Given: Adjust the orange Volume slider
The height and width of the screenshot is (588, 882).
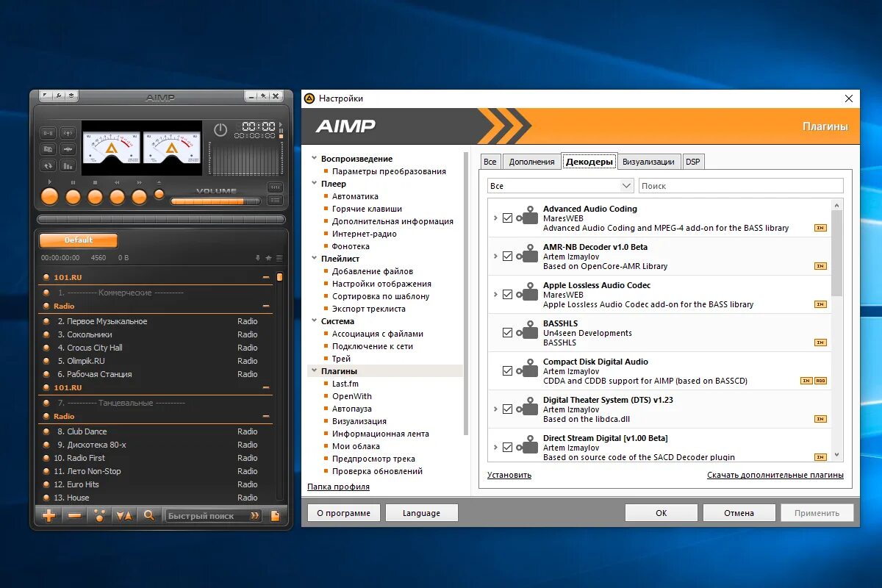Looking at the screenshot, I should (x=215, y=201).
